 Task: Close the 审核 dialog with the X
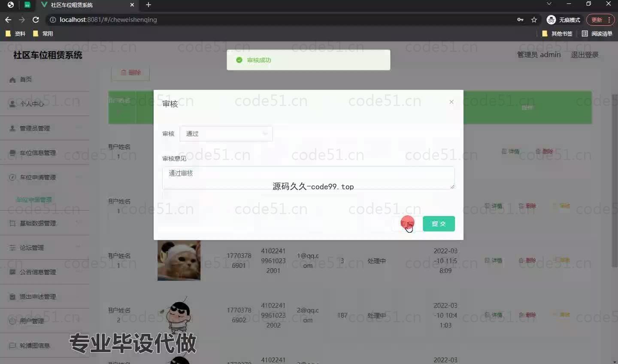(451, 102)
